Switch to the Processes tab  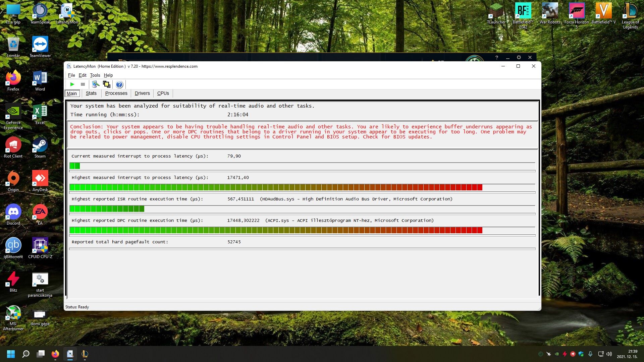(x=116, y=94)
